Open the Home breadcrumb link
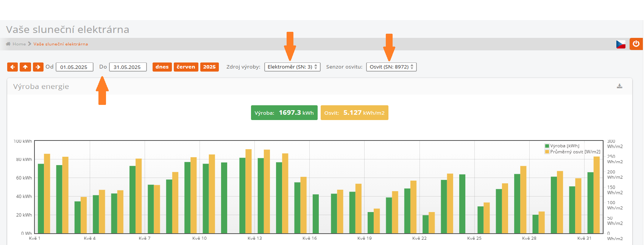 [19, 44]
